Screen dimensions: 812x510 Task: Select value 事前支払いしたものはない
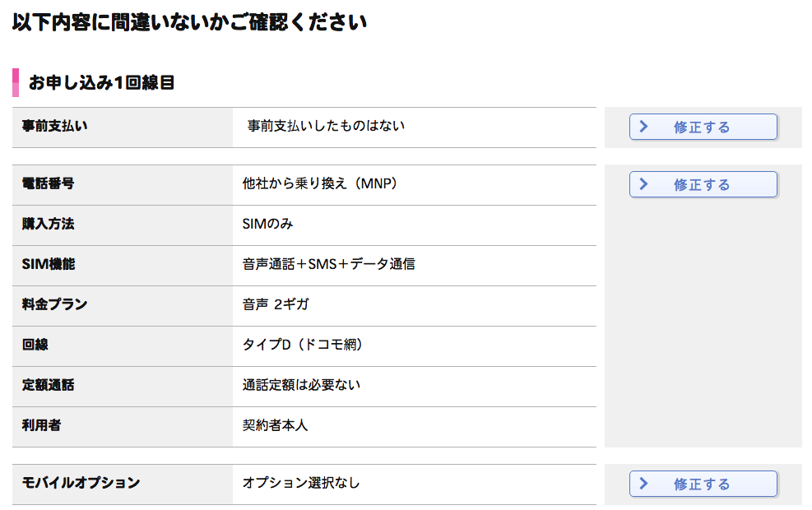[326, 126]
